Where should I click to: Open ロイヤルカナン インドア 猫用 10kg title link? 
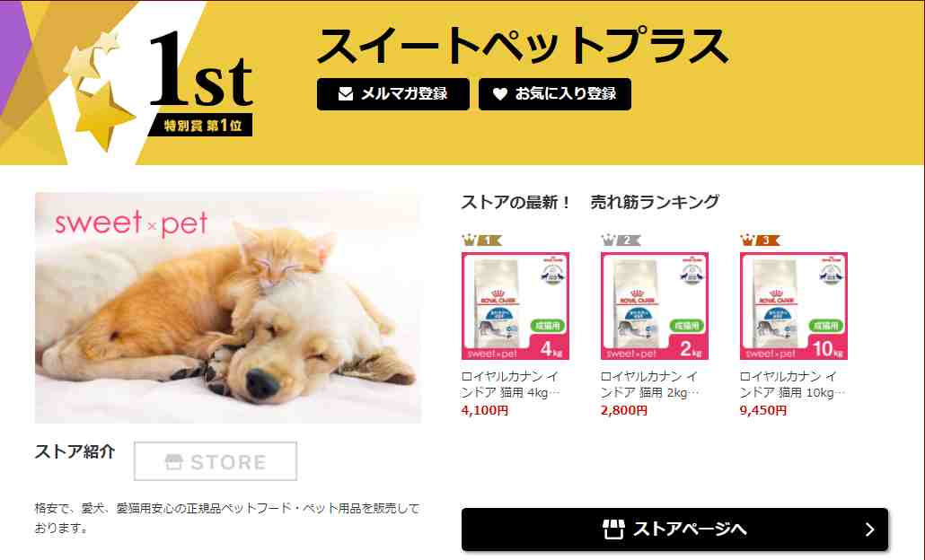(792, 384)
